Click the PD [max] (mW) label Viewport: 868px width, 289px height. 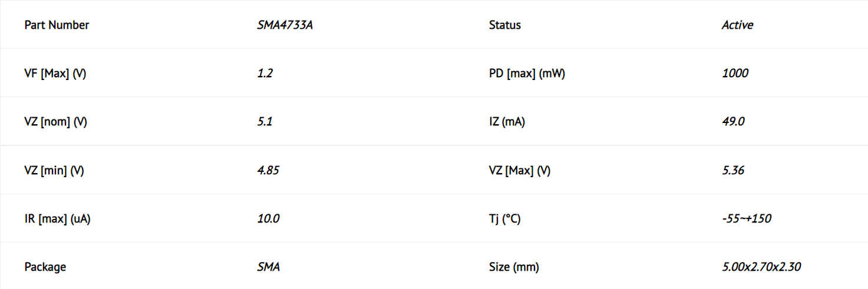pos(527,74)
